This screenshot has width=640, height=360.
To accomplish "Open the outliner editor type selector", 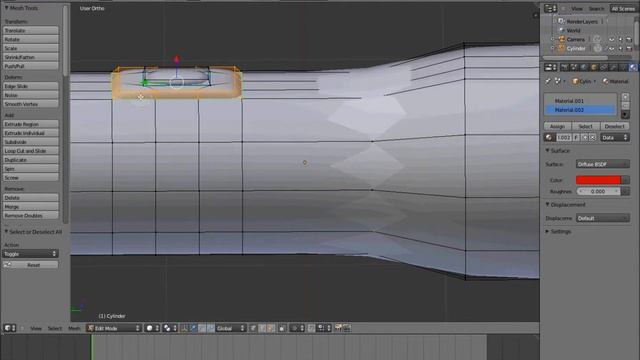I will [x=551, y=8].
